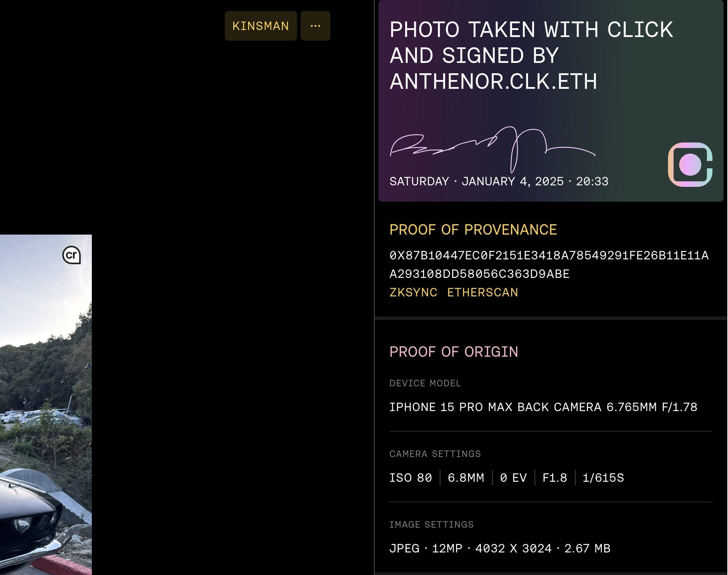Click the Content Credentials CR icon on photo
The height and width of the screenshot is (575, 728).
pyautogui.click(x=71, y=255)
